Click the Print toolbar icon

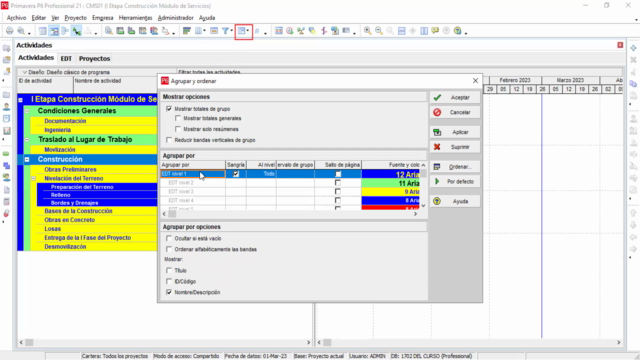click(9, 31)
